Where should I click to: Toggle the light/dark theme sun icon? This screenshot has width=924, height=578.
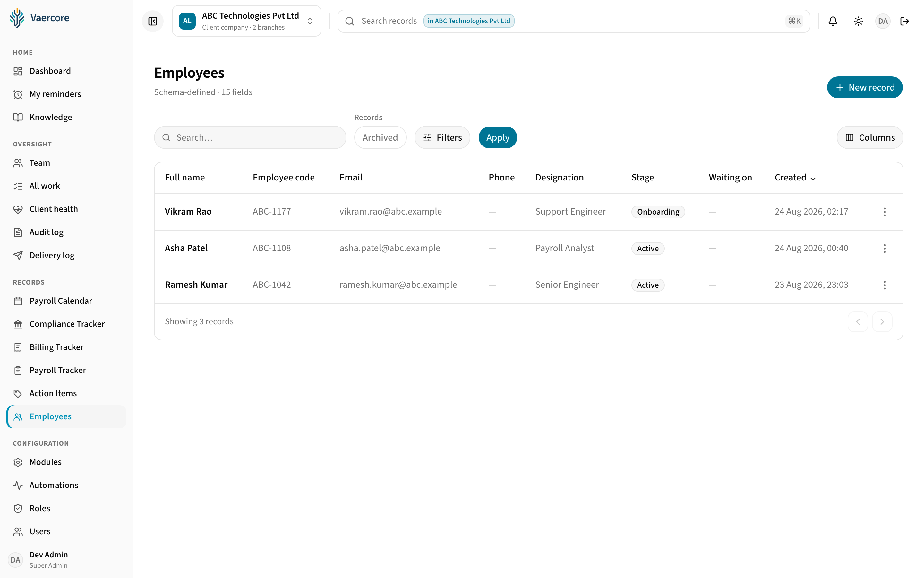coord(858,21)
